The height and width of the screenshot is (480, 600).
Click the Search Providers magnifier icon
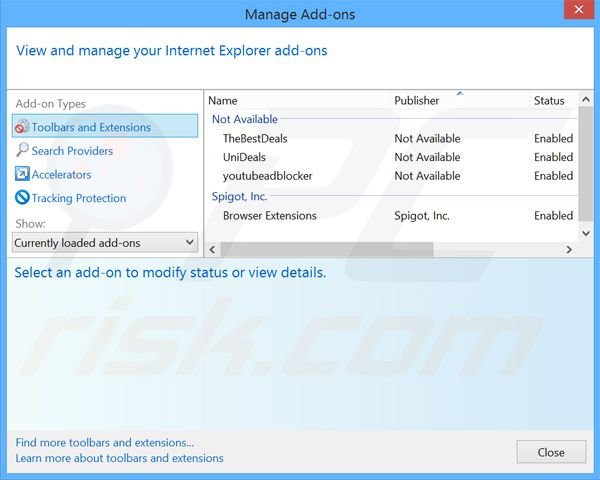point(22,150)
